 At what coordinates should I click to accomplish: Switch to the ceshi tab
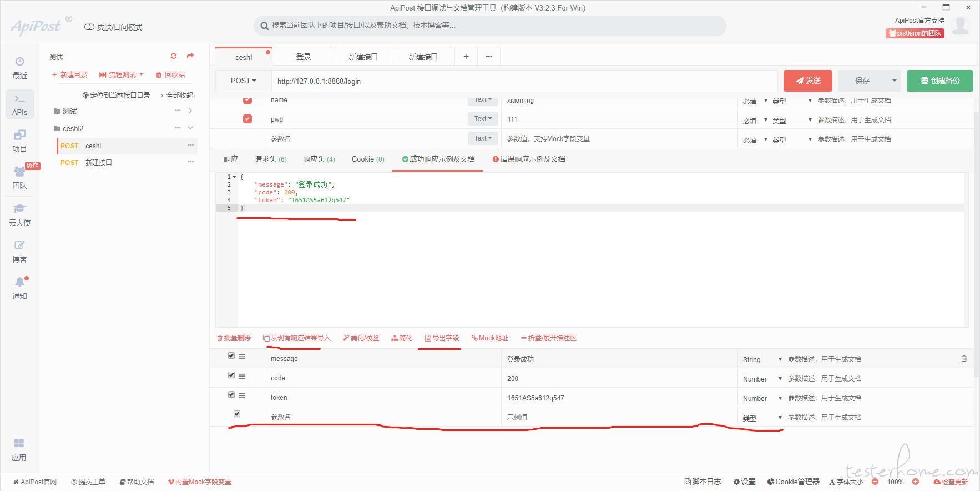point(244,57)
